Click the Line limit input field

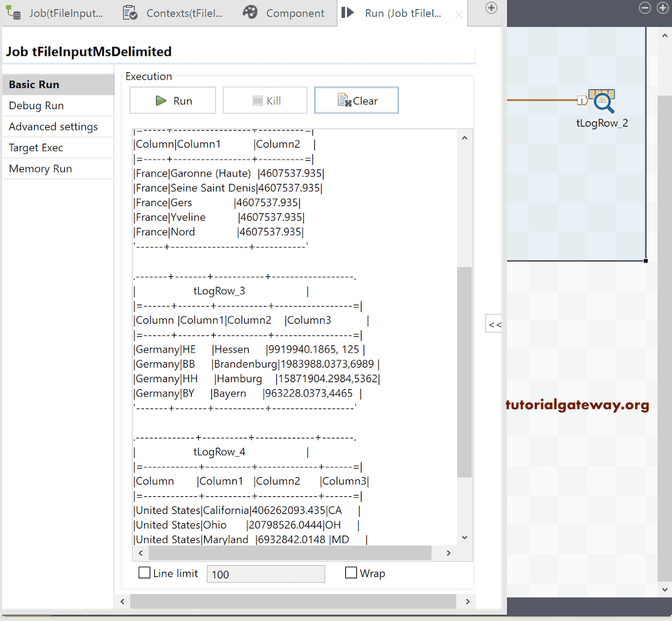[x=265, y=573]
